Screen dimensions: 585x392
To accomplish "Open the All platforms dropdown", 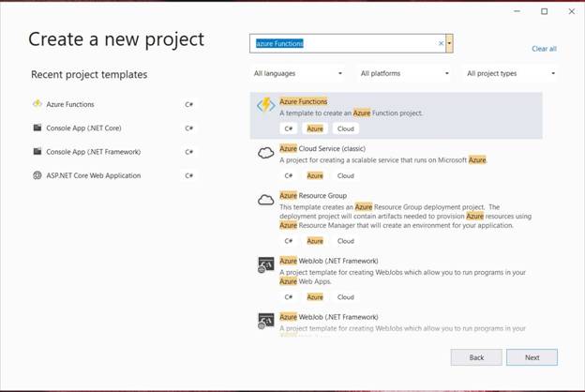I will [404, 73].
